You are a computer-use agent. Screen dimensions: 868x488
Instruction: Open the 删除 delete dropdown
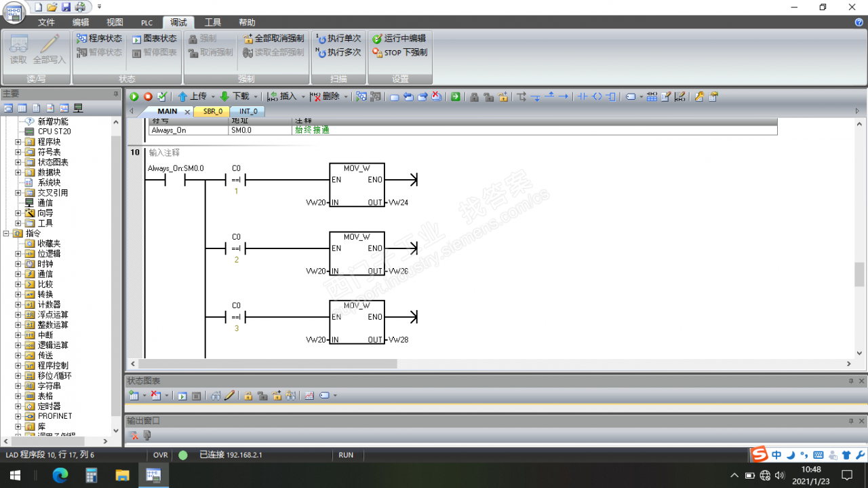pyautogui.click(x=346, y=96)
